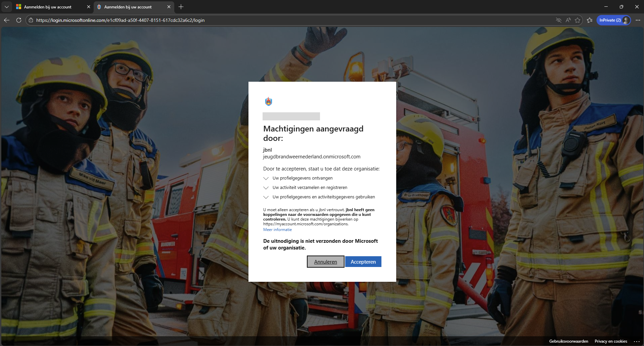The image size is (644, 346).
Task: Open a new tab with plus icon
Action: [x=181, y=7]
